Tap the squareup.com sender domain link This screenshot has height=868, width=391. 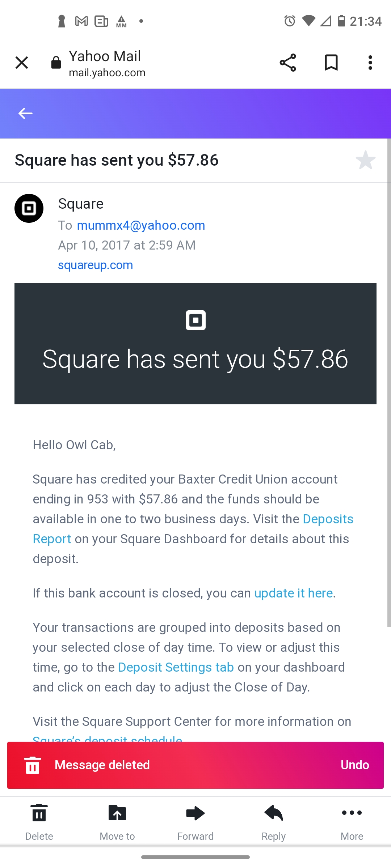(x=96, y=265)
